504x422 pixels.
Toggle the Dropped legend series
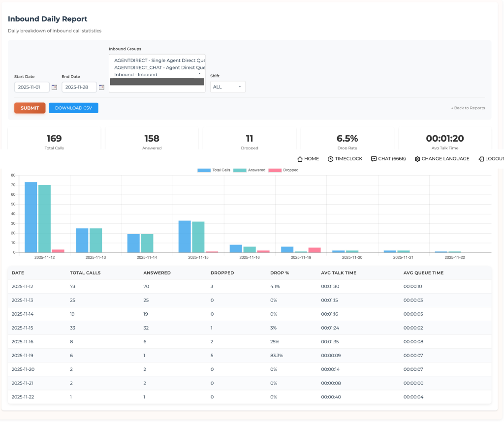coord(283,170)
